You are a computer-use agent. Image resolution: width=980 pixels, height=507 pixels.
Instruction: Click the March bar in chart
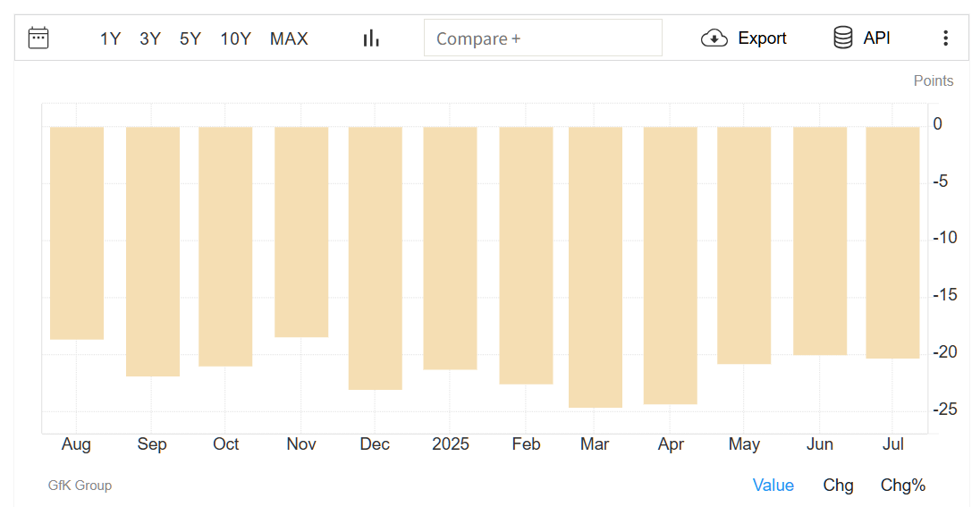pyautogui.click(x=595, y=267)
